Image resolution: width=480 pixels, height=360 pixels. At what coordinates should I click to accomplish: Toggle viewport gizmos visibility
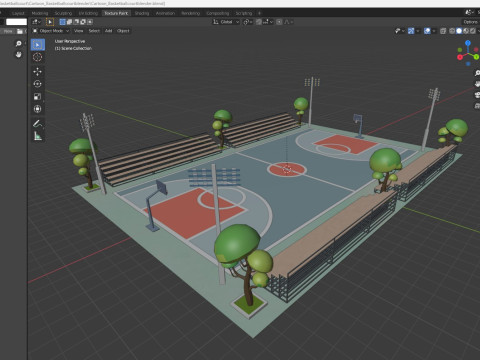tap(411, 31)
